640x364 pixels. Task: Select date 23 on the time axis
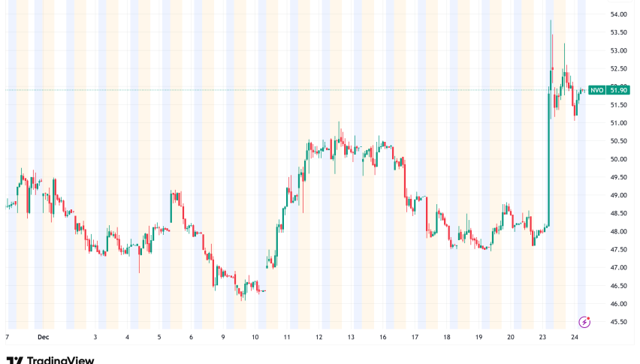point(542,338)
